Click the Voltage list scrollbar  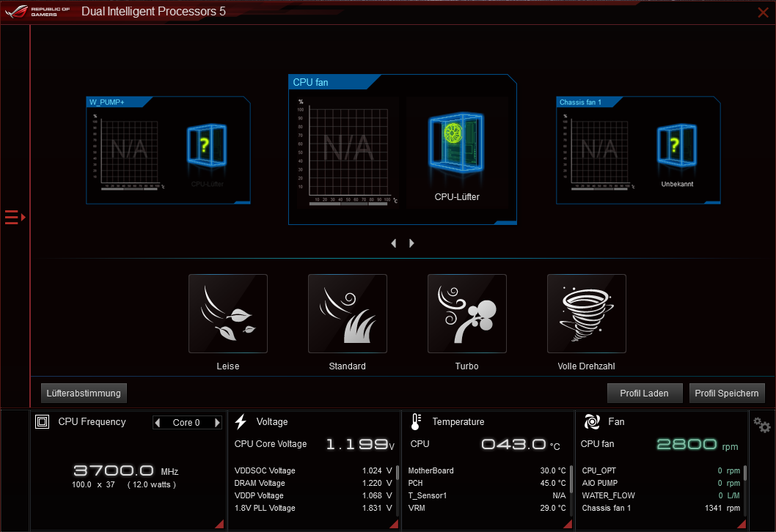pos(398,473)
